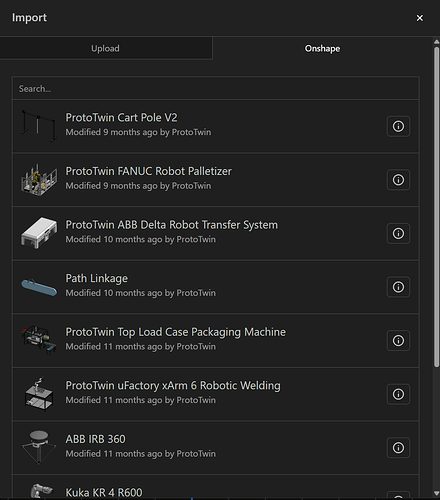
Task: View info for uFactory xArm 6 Robotic Welding
Action: 398,394
